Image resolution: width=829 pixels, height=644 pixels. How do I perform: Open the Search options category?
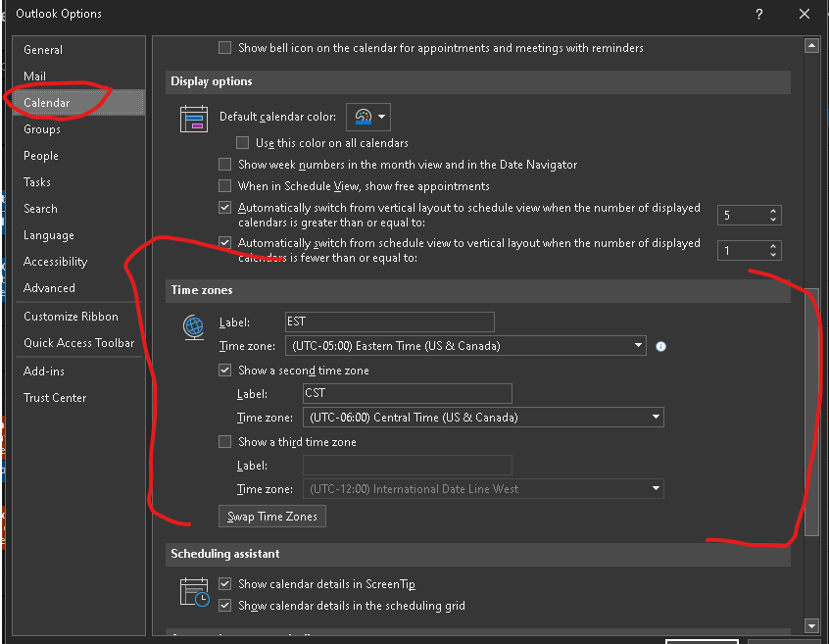coord(78,209)
